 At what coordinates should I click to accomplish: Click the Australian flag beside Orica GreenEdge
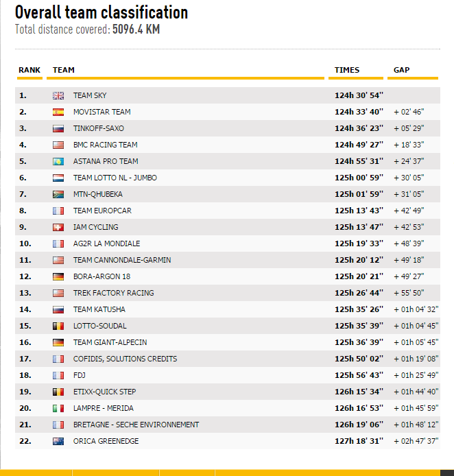(x=58, y=441)
